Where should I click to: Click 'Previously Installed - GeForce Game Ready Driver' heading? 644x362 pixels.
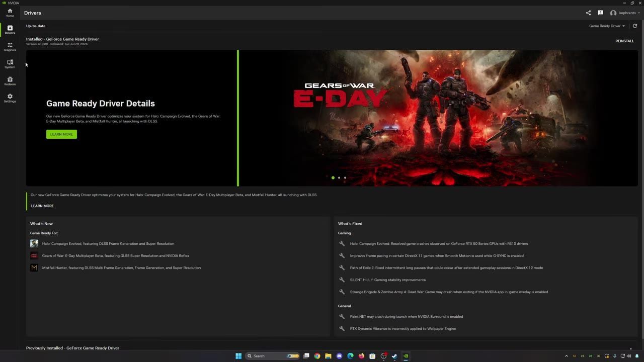pos(72,348)
